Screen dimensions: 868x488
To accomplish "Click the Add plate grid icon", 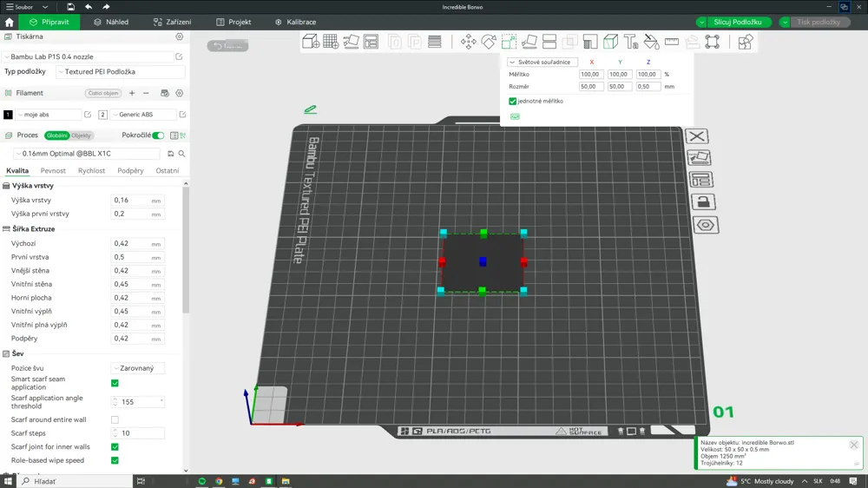I will point(331,42).
